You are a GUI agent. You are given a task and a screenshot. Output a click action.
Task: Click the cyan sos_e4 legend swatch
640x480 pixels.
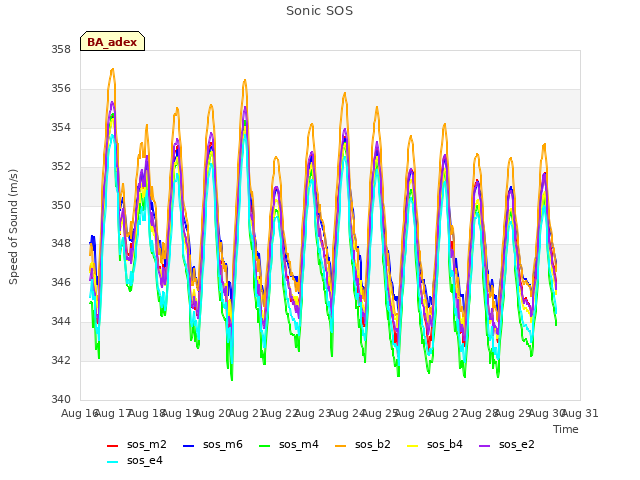click(112, 461)
